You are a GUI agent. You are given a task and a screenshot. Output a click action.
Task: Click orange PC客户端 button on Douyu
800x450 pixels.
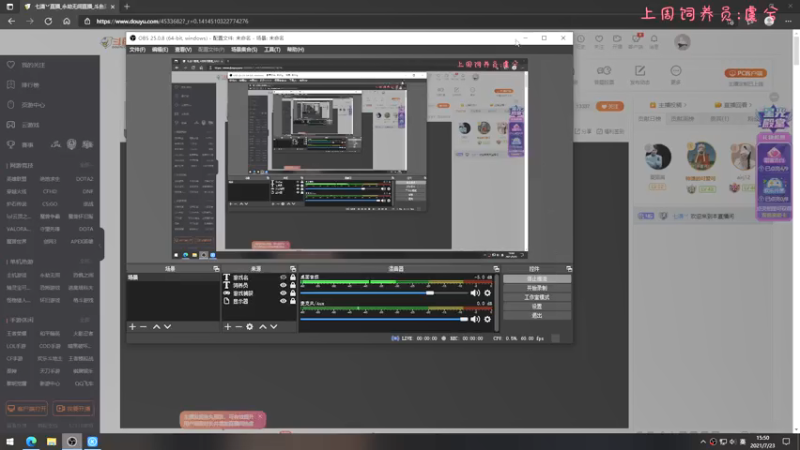(x=745, y=73)
